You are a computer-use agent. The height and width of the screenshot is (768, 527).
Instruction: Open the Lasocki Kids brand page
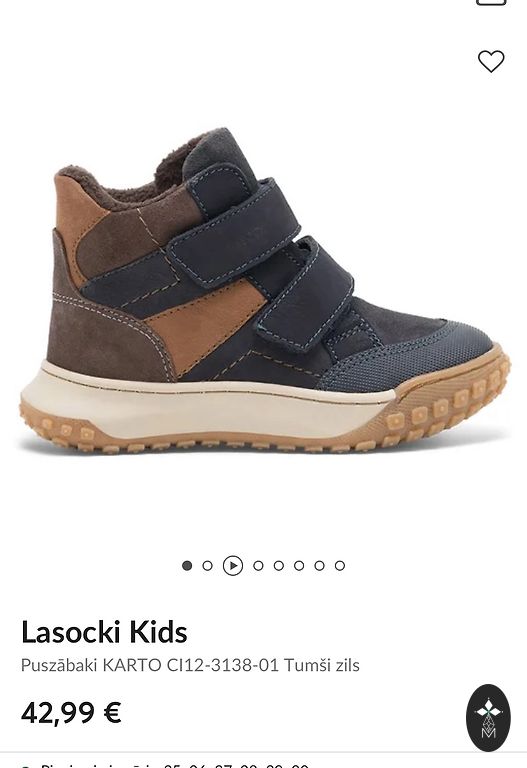pyautogui.click(x=104, y=632)
